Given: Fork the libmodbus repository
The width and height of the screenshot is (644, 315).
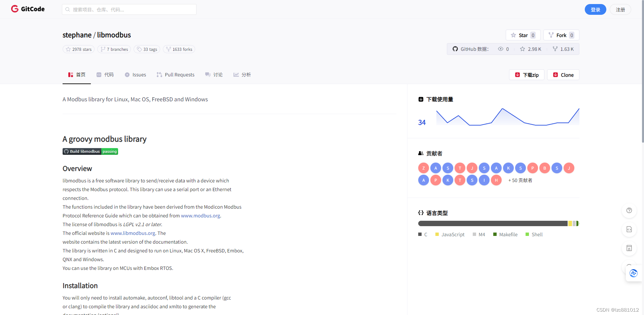Looking at the screenshot, I should click(x=561, y=35).
